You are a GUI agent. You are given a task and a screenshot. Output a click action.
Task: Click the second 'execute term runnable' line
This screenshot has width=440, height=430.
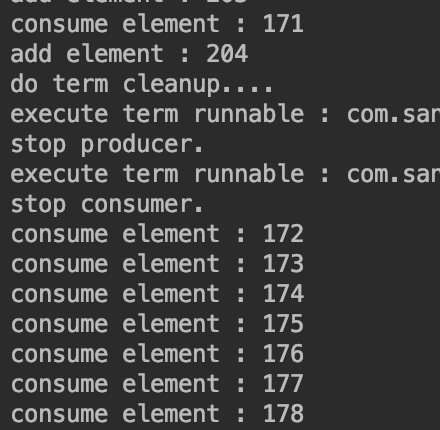[x=225, y=174]
